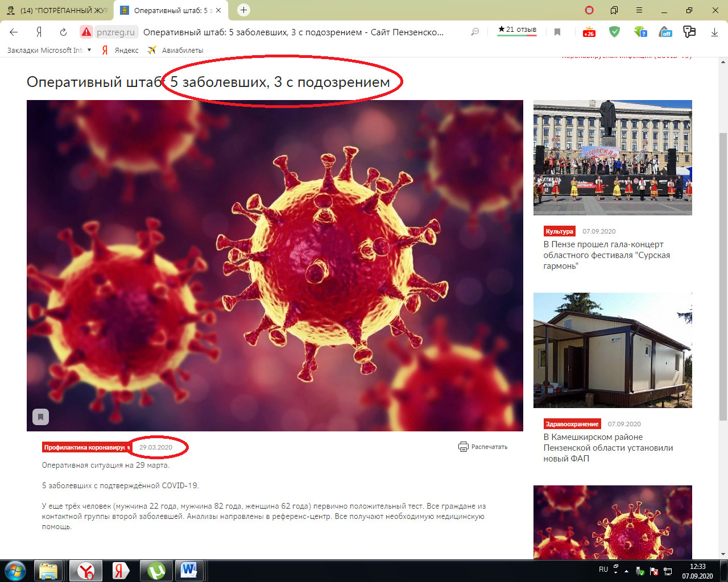
Task: Open the translate feedback extension icon
Action: (x=689, y=32)
